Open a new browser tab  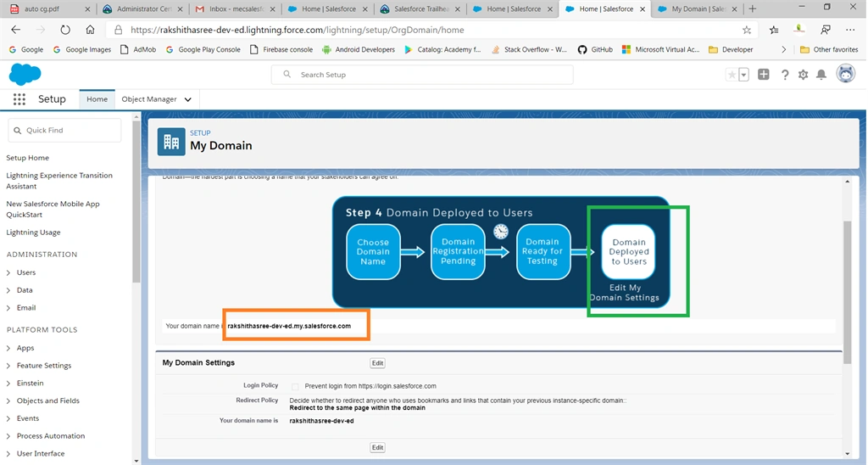tap(753, 8)
